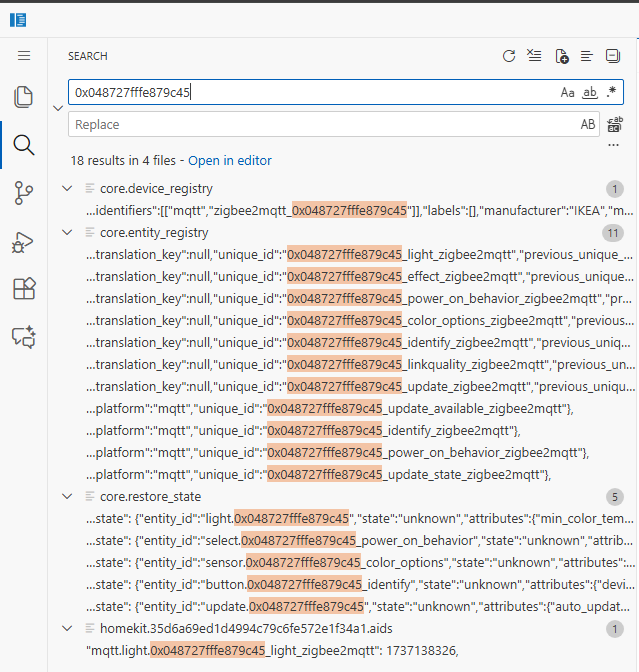Toggle Use Regular Expression option
The height and width of the screenshot is (672, 639).
[611, 92]
